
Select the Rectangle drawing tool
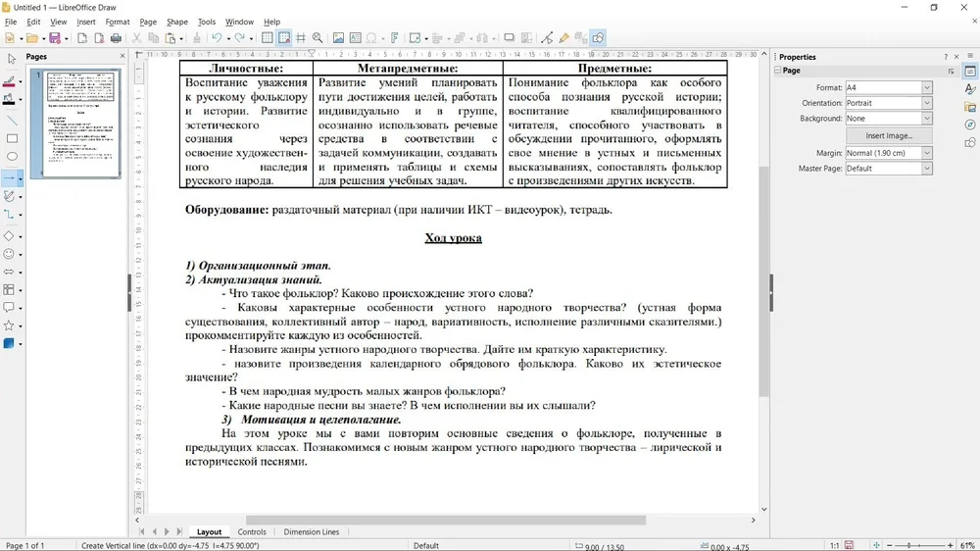point(12,138)
